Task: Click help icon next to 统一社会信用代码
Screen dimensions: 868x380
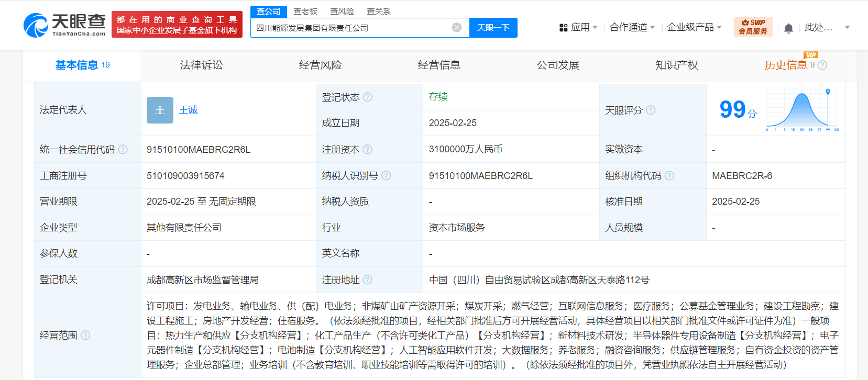Action: pyautogui.click(x=123, y=149)
